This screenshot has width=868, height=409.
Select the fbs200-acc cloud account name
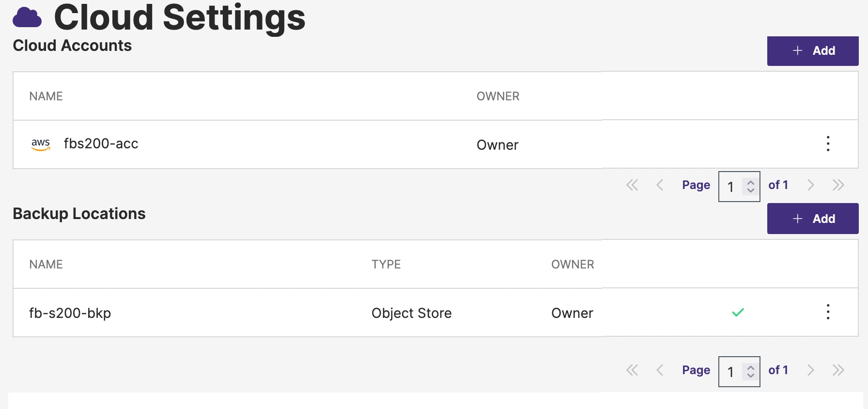[x=101, y=144]
